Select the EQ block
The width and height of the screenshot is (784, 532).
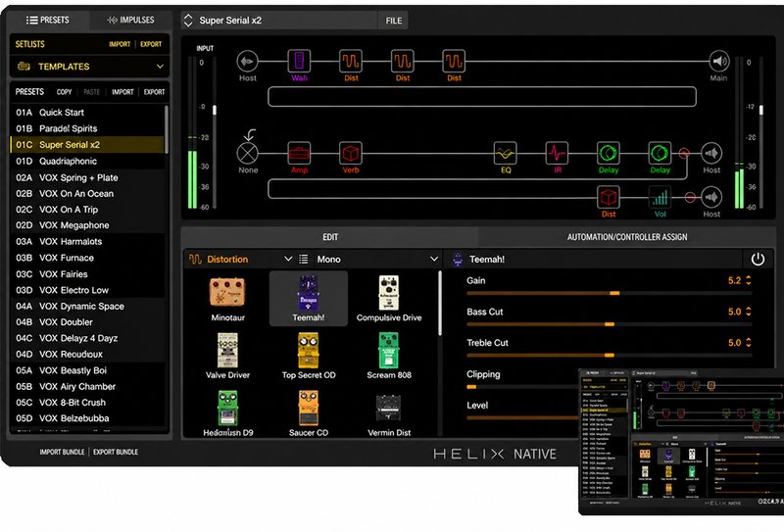506,153
